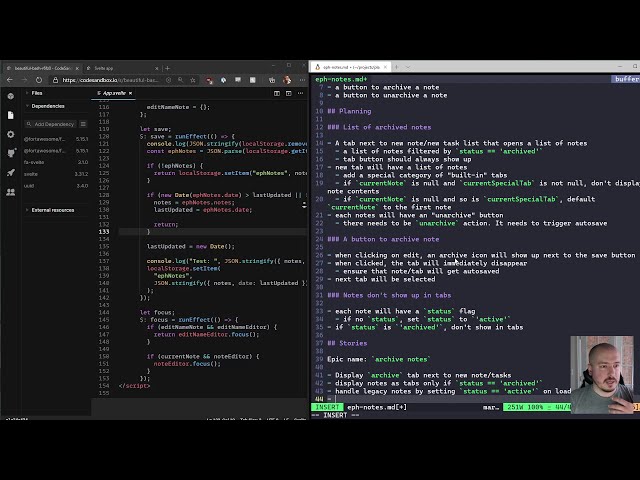640x480 pixels.
Task: Open the configuration gear icon in CodeSandbox sidebar
Action: (11, 134)
